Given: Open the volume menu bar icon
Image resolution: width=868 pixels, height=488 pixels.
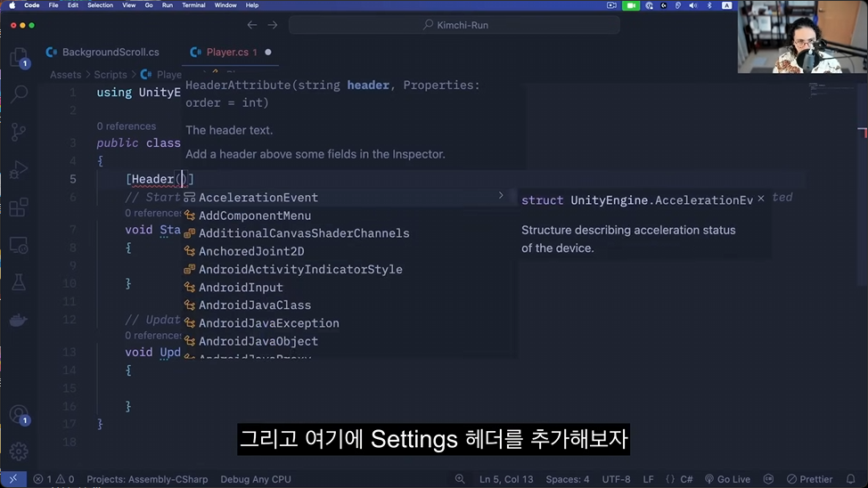Looking at the screenshot, I should (x=693, y=5).
